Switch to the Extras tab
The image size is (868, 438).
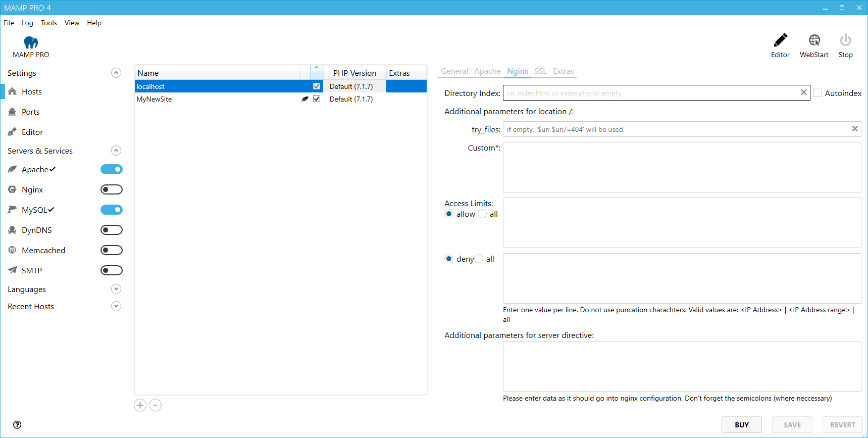pos(563,71)
